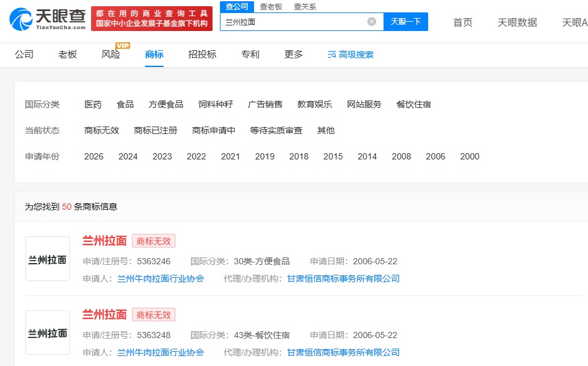588x366 pixels.
Task: Select the 公司 results tab
Action: pyautogui.click(x=24, y=55)
